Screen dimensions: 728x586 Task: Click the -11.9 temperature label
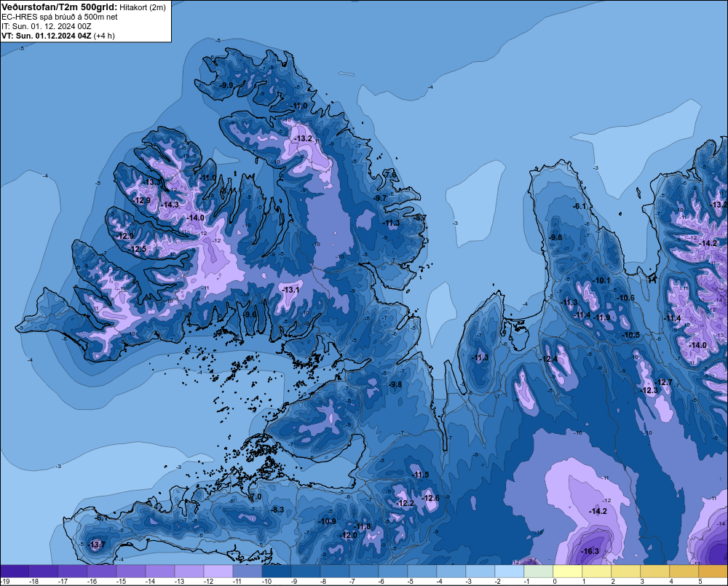(x=601, y=317)
